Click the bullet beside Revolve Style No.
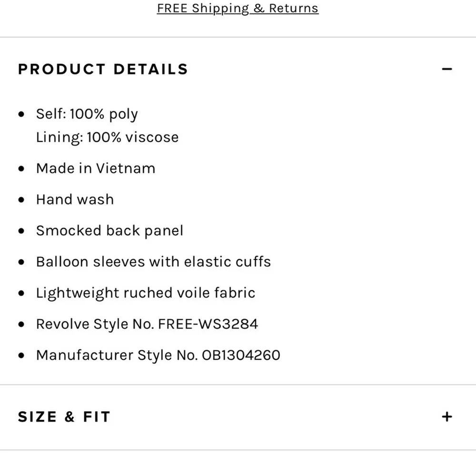 point(21,325)
